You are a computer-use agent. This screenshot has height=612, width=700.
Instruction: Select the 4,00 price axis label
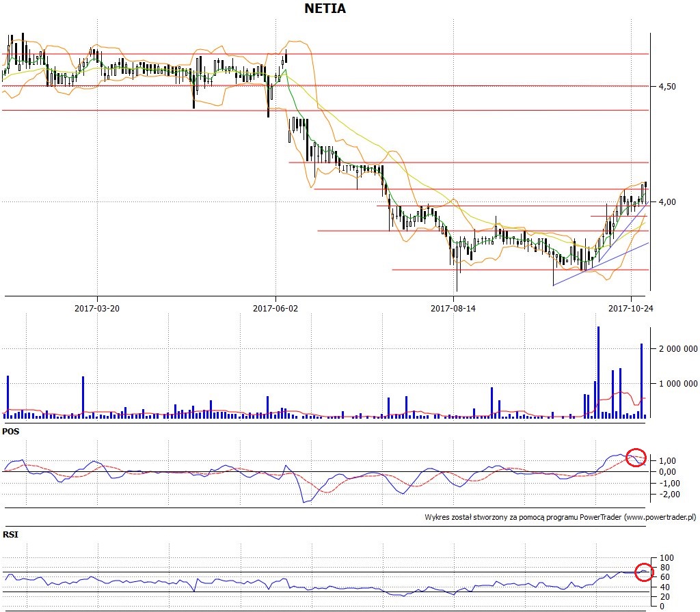pyautogui.click(x=667, y=202)
